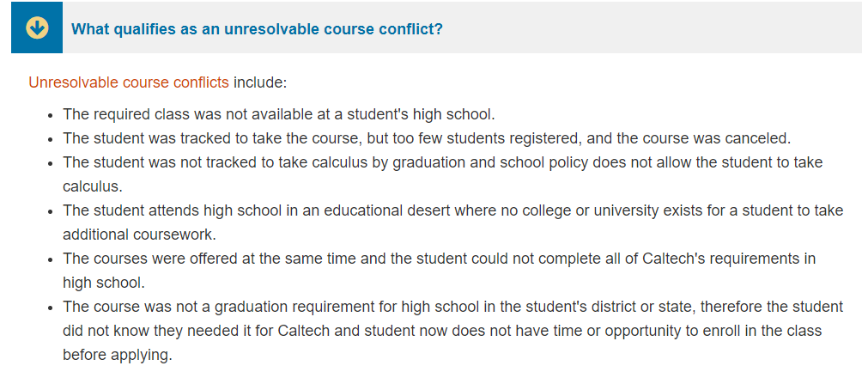868x384 pixels.
Task: Click the standalone word calculus on wrapped line
Action: [92, 186]
